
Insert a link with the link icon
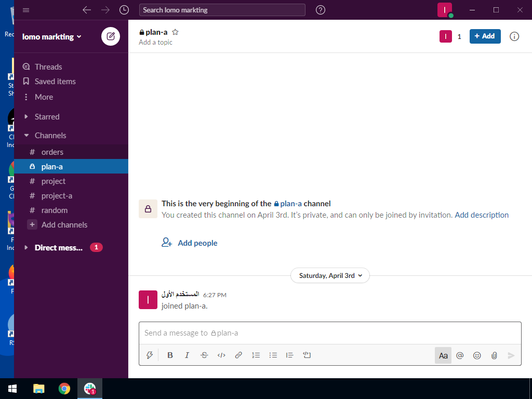238,355
